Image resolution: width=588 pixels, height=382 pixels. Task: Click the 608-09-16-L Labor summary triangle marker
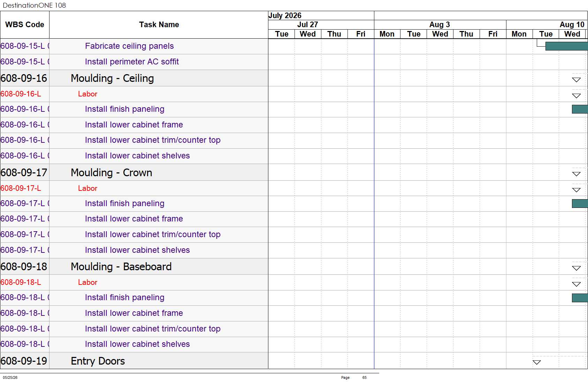(x=576, y=96)
